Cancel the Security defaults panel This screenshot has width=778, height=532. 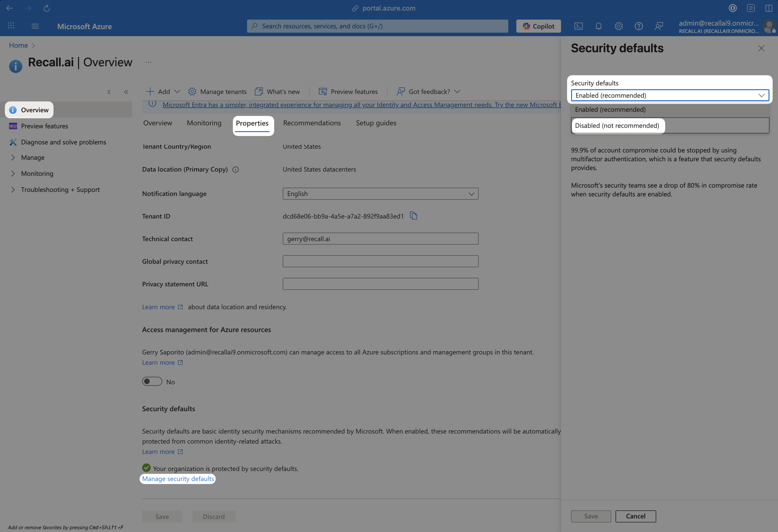[635, 516]
